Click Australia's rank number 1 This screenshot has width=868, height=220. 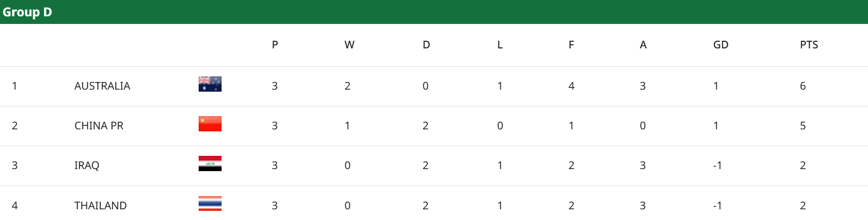(15, 86)
